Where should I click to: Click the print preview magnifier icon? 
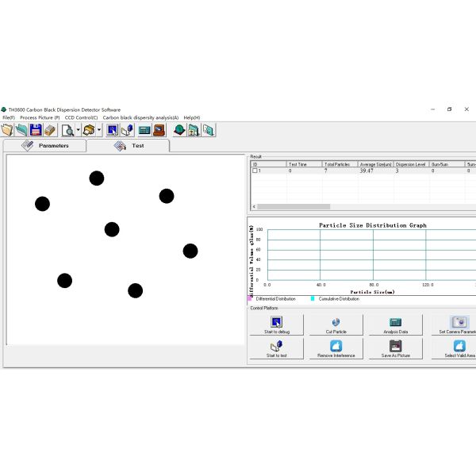click(x=68, y=129)
